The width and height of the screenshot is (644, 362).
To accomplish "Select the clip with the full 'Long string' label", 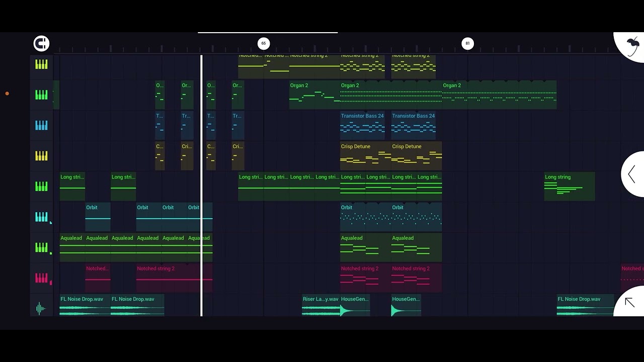I will coord(570,187).
